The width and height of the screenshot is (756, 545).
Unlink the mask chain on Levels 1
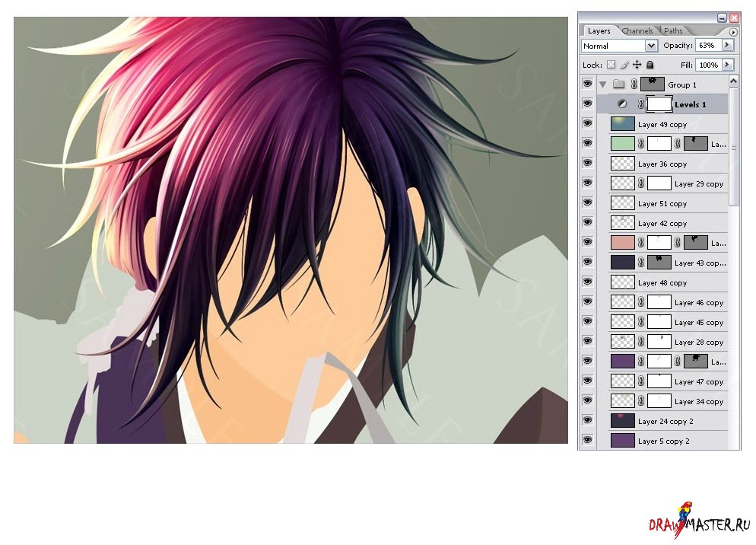point(640,104)
